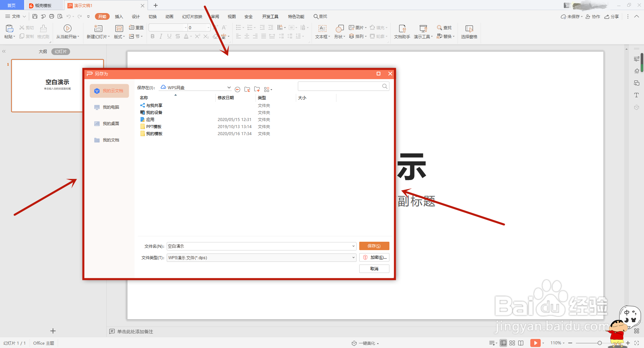Open 文档助手 (Document Assistant)
This screenshot has height=348, width=644.
coord(401,32)
